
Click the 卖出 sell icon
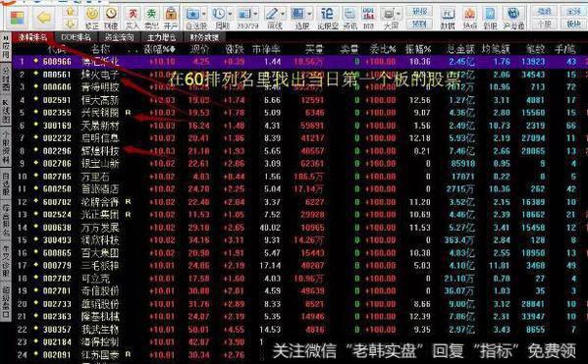[151, 18]
